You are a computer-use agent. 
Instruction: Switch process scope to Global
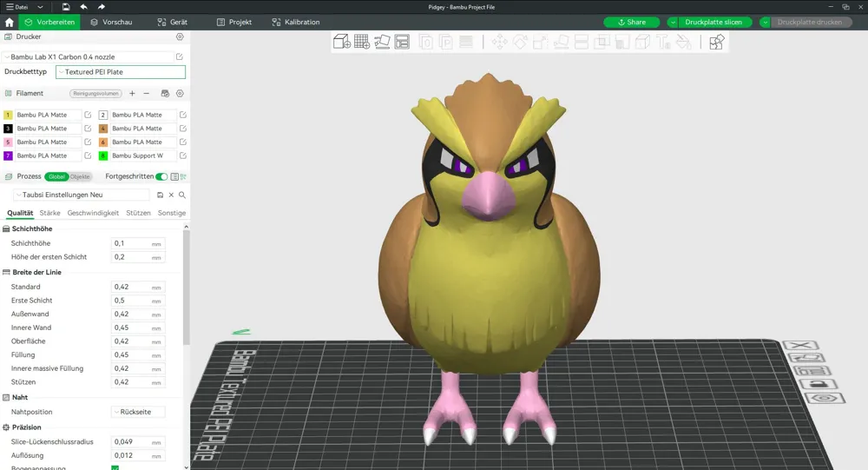56,177
